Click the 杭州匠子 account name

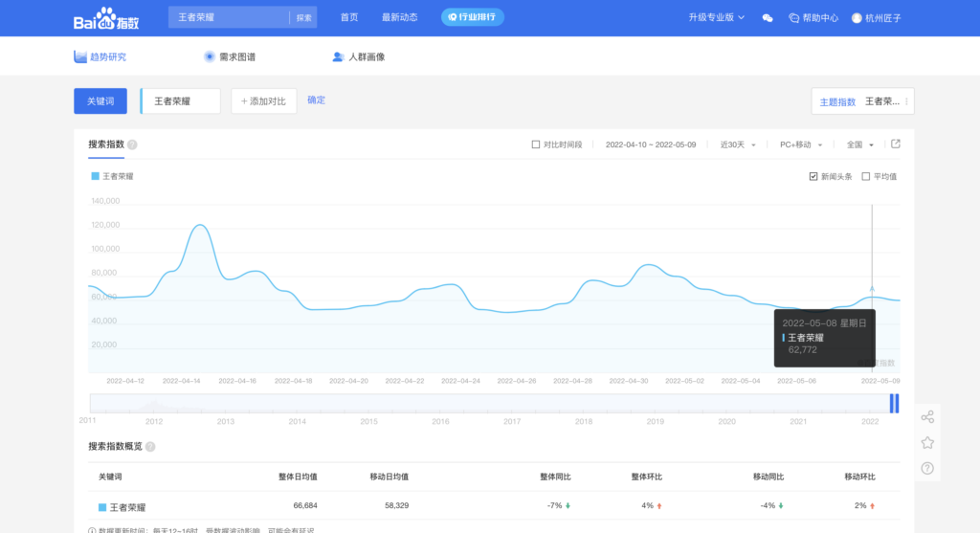tap(883, 18)
